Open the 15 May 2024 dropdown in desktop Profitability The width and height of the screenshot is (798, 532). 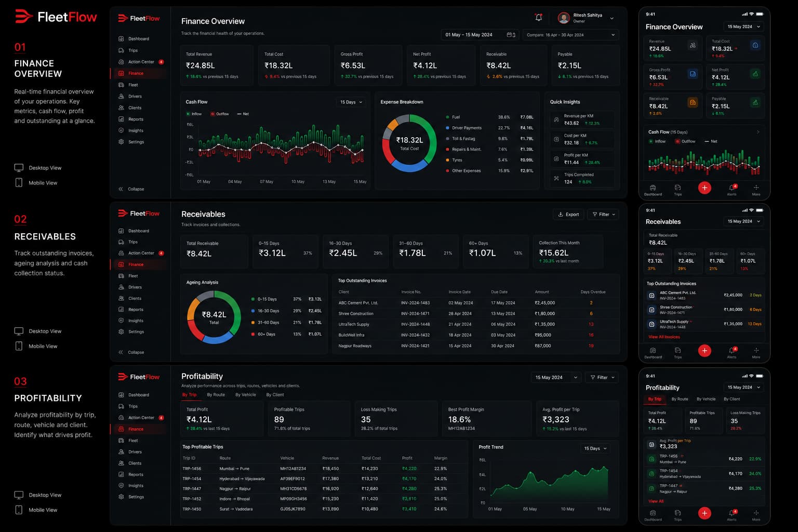click(556, 377)
